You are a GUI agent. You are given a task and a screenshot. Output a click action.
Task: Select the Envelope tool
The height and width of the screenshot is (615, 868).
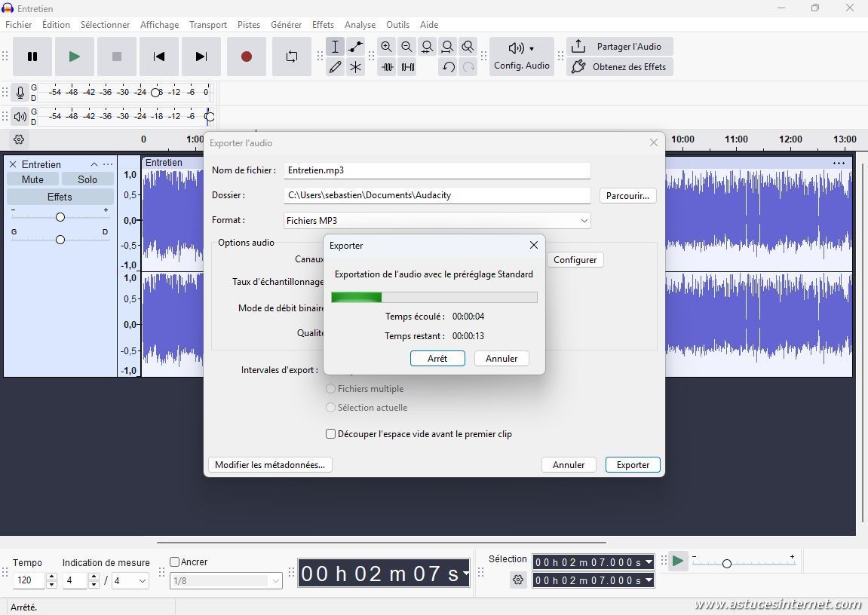click(x=356, y=47)
